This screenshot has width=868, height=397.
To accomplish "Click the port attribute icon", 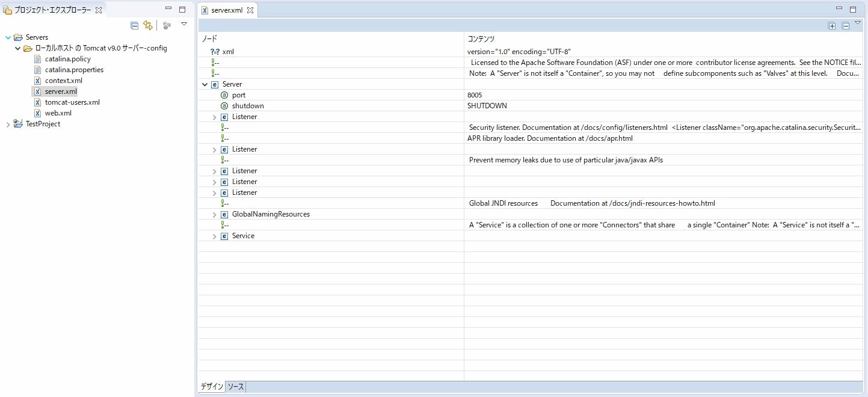I will (x=224, y=95).
